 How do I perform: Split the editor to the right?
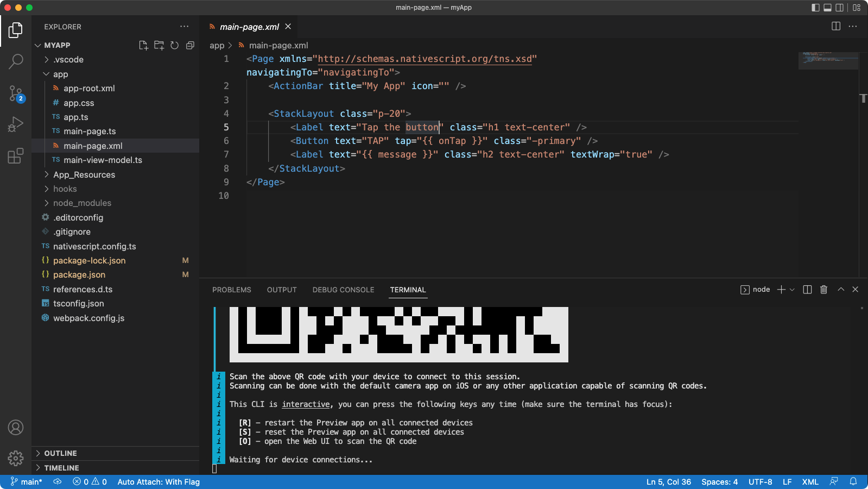click(836, 26)
